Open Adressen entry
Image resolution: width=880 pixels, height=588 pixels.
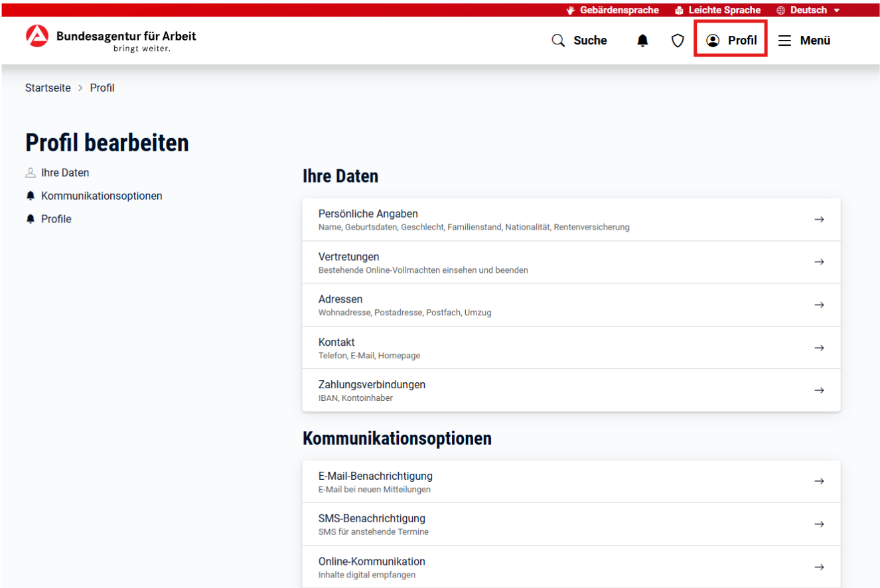pos(571,305)
